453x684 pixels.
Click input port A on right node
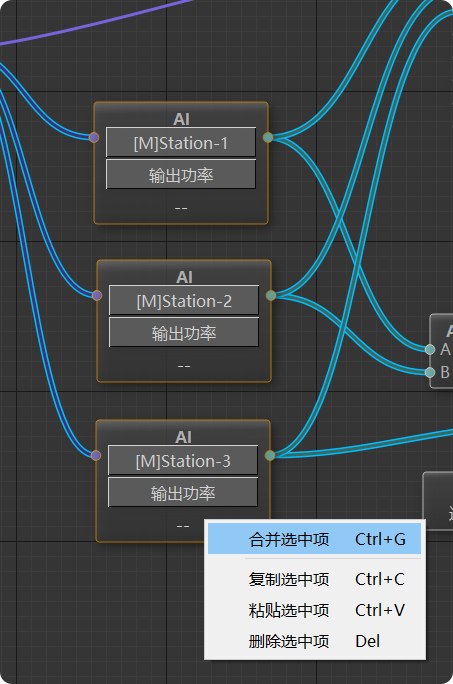point(430,349)
